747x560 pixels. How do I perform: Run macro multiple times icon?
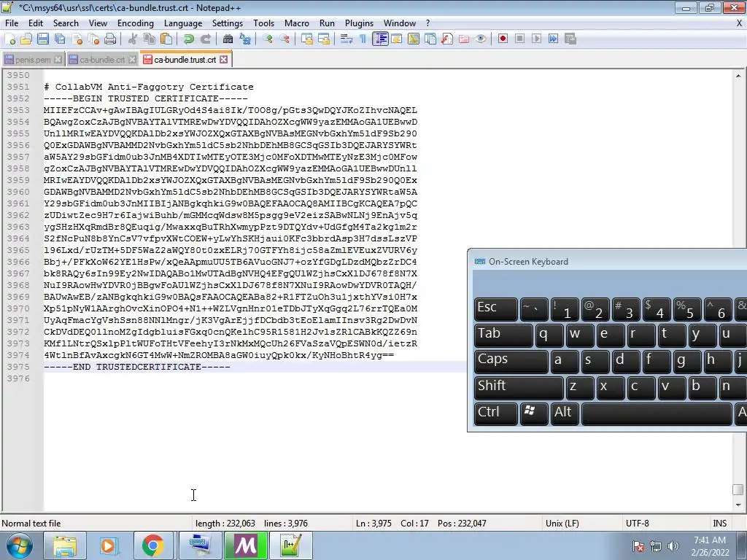point(553,39)
